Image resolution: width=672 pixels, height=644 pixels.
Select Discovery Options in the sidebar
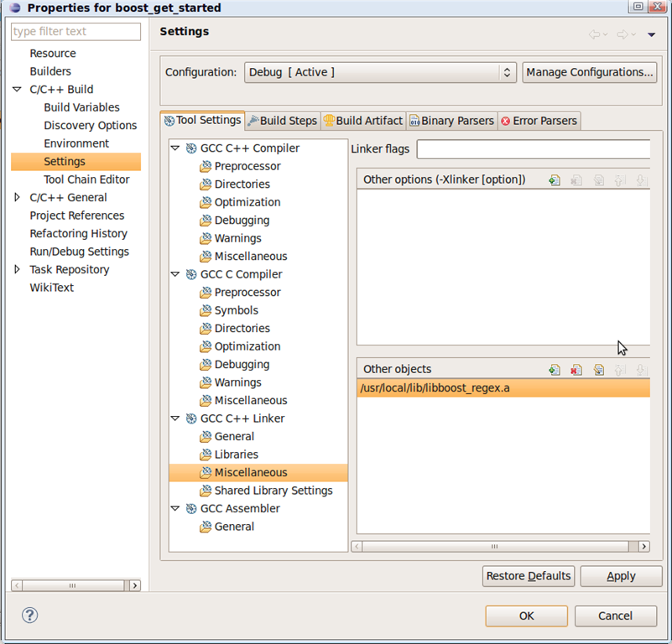point(90,126)
